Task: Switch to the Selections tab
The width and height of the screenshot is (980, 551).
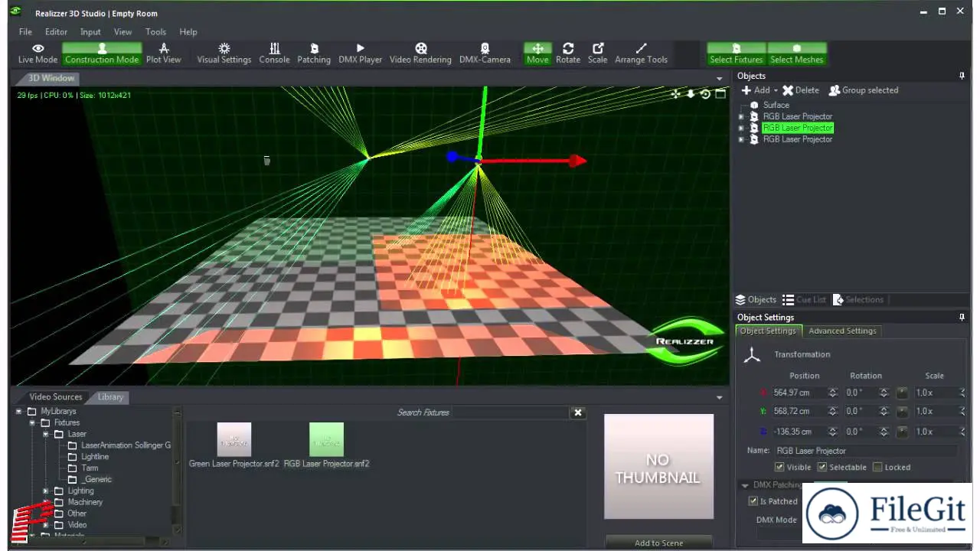Action: point(858,300)
